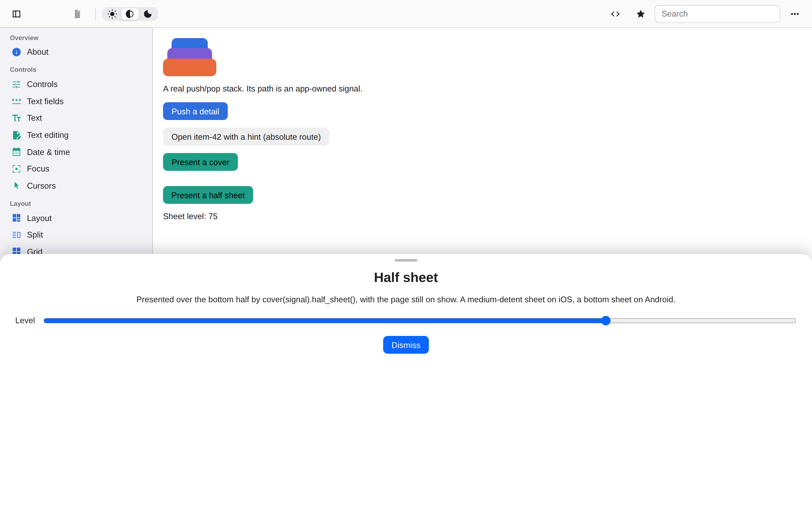Viewport: 812px width, 508px height.
Task: Go to Text fields page
Action: pyautogui.click(x=76, y=101)
